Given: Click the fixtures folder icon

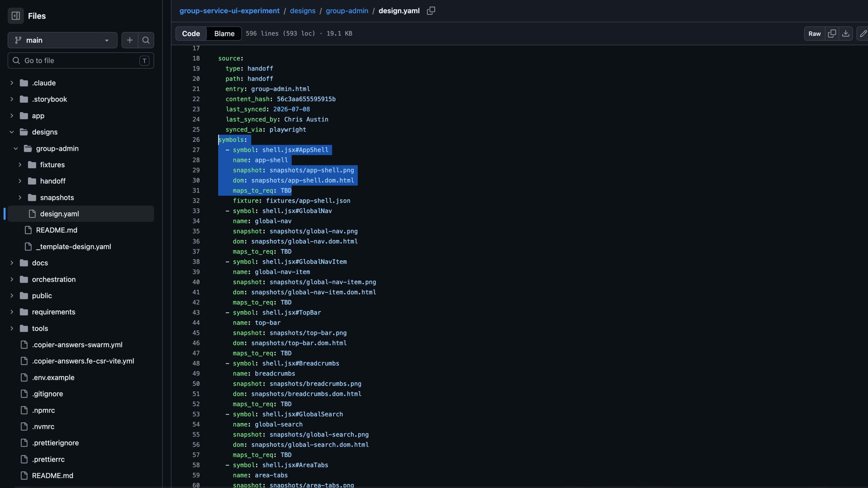Looking at the screenshot, I should click(32, 165).
